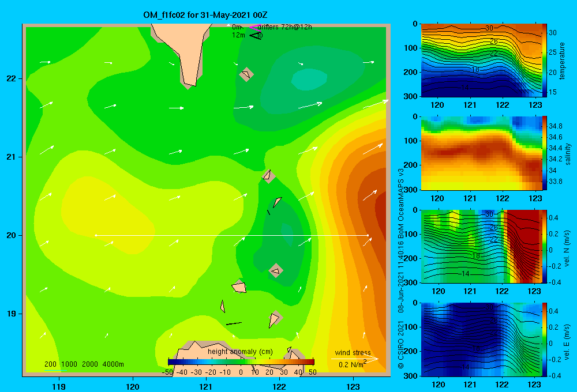Click longitude label 123 below main map

point(353,386)
